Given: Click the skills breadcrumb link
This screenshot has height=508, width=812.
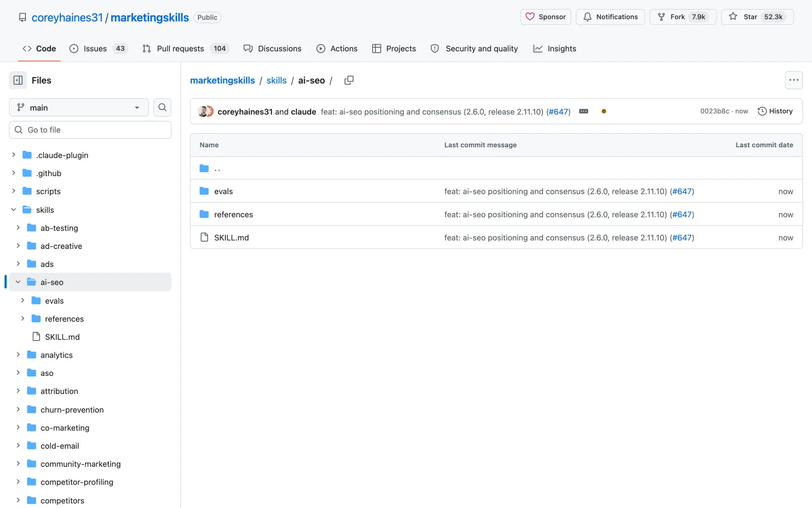Looking at the screenshot, I should (277, 80).
